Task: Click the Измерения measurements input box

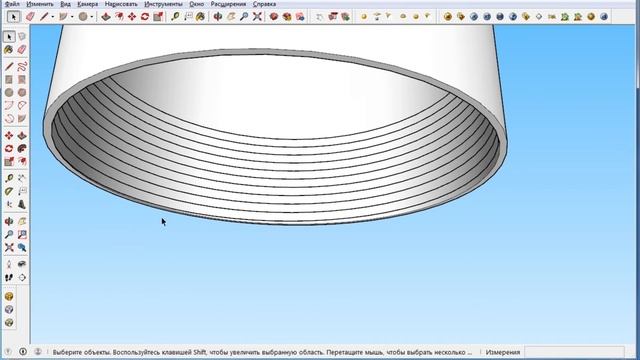Action: (574, 352)
